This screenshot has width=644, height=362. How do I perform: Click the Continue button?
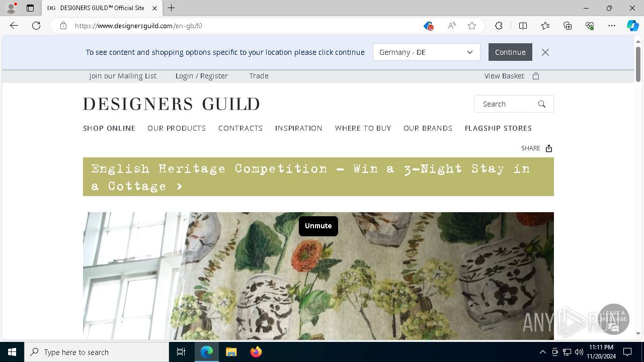coord(510,52)
